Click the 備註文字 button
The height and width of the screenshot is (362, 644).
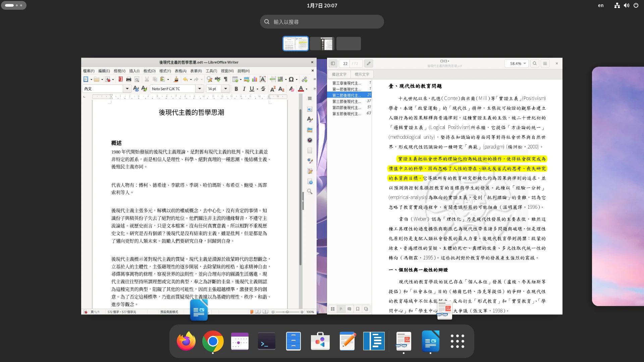coord(339,74)
